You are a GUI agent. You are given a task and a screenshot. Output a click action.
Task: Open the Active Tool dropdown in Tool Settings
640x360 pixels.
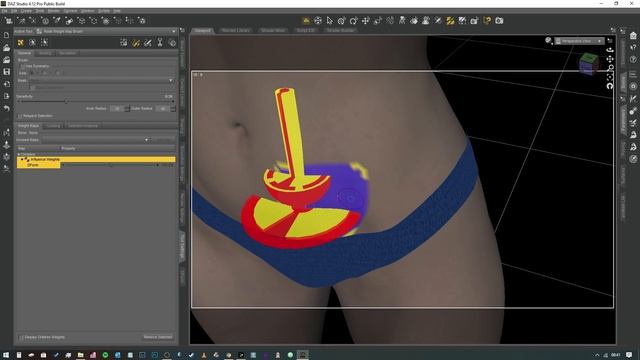pos(106,31)
